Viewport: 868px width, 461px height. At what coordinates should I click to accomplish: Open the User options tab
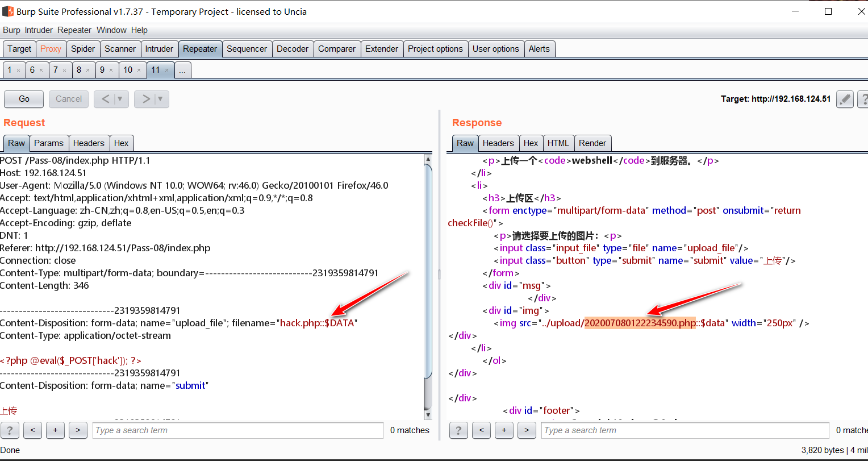tap(496, 49)
